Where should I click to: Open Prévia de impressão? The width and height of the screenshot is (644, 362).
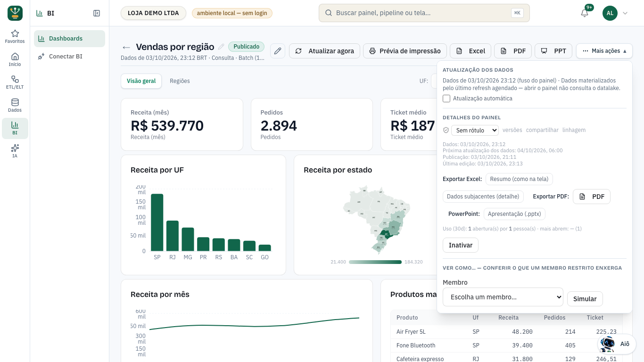click(x=405, y=51)
